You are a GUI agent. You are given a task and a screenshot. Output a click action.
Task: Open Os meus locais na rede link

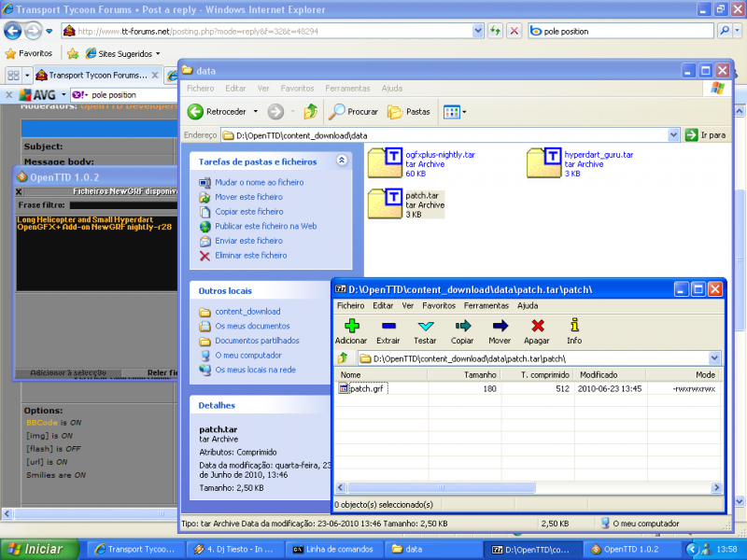[255, 370]
